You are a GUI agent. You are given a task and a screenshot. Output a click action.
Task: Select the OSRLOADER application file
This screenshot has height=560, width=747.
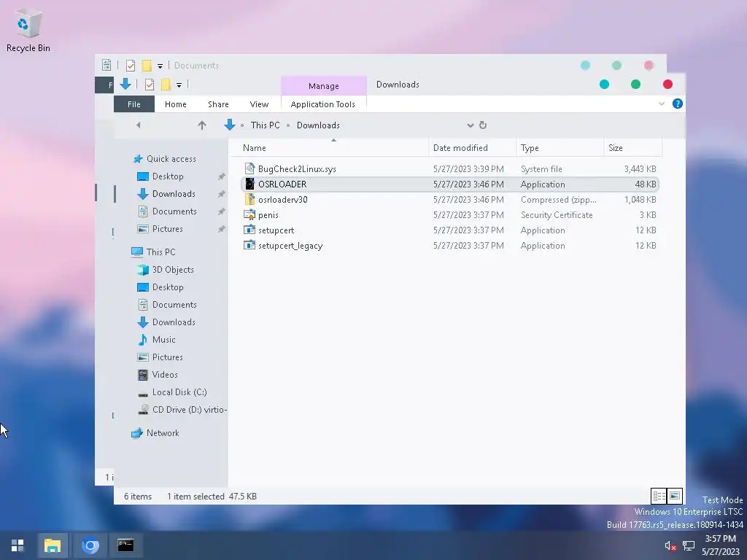(x=450, y=184)
